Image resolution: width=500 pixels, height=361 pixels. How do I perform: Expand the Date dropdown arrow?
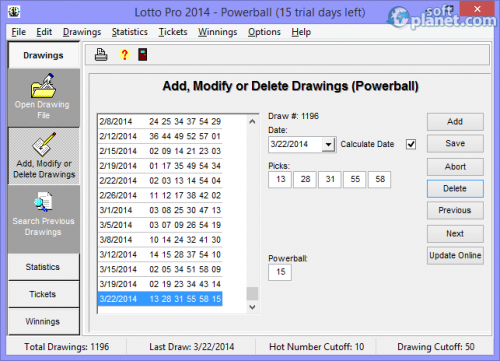329,145
